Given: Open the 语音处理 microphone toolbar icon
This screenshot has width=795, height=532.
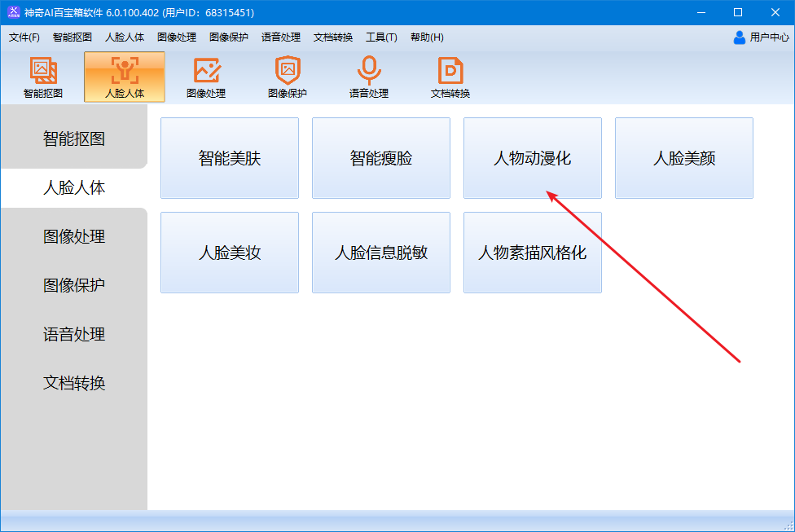Looking at the screenshot, I should (x=369, y=77).
